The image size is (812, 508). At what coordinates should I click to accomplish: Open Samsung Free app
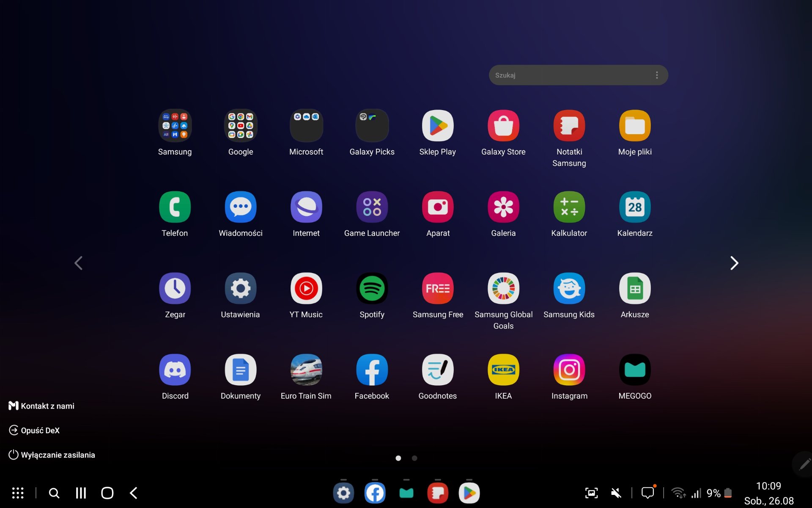click(x=438, y=288)
